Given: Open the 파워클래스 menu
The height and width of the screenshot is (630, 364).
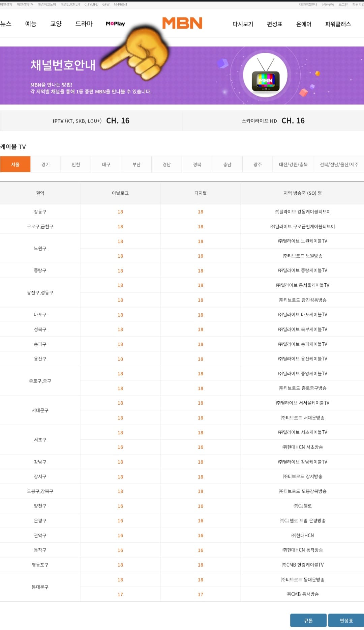Looking at the screenshot, I should tap(338, 24).
